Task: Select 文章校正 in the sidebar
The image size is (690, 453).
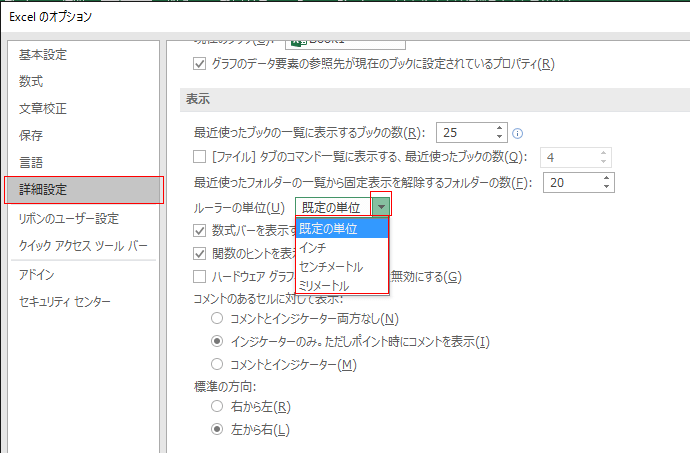Action: point(43,108)
